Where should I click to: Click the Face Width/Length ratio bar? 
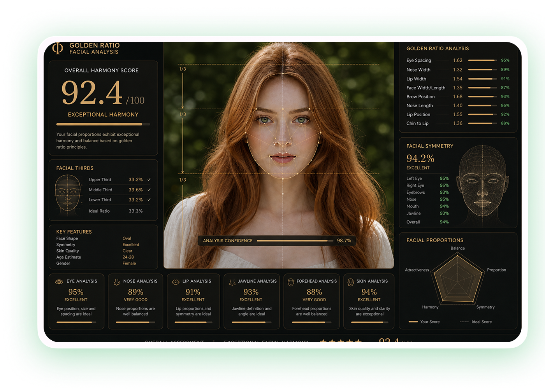[x=483, y=87]
